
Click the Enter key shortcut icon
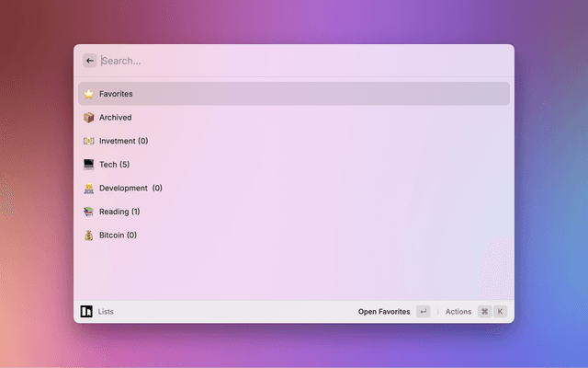coord(423,312)
